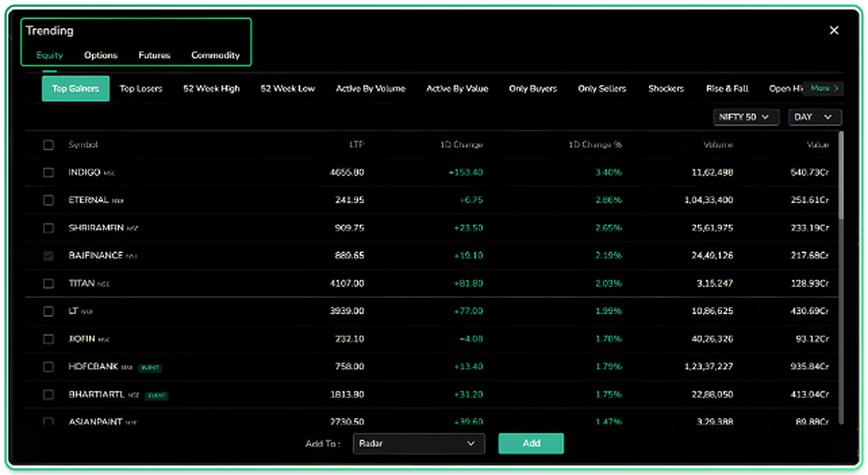Click the JIOFIN symbol name
The image size is (868, 475).
(x=82, y=339)
